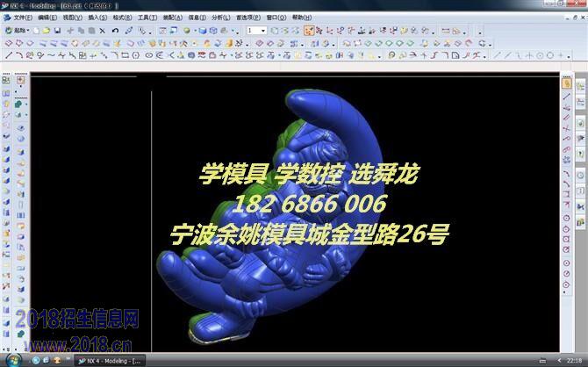Click NX 4 - Modeling taskbar button
This screenshot has height=367, width=588.
click(x=109, y=360)
